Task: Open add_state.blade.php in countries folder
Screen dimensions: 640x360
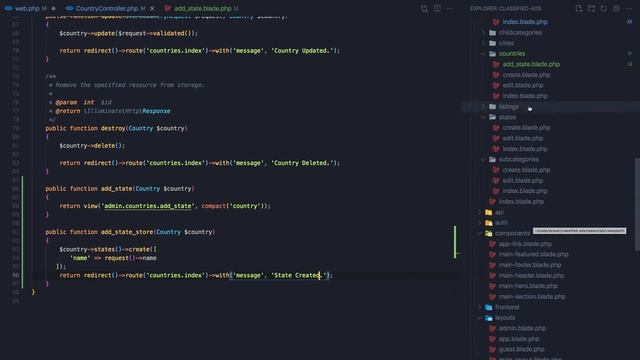Action: click(x=531, y=64)
